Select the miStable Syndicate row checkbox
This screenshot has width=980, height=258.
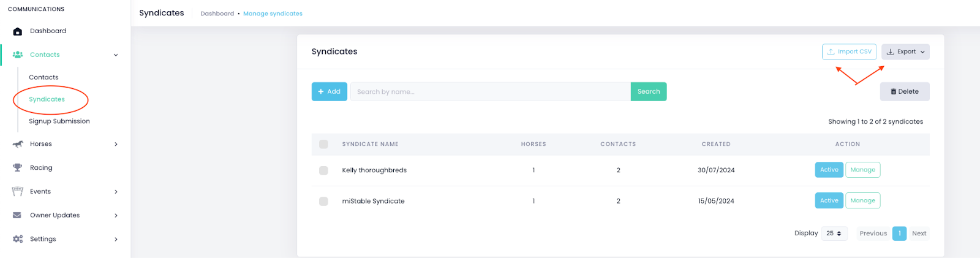pyautogui.click(x=323, y=201)
